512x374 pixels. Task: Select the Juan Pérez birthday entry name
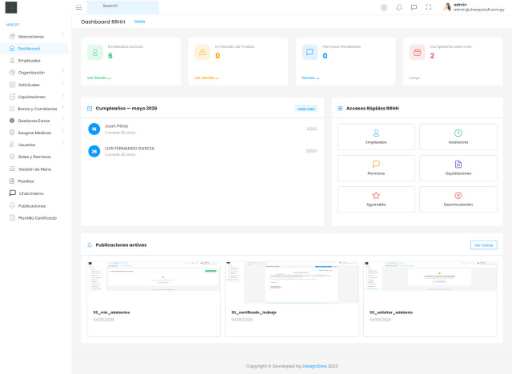(116, 126)
